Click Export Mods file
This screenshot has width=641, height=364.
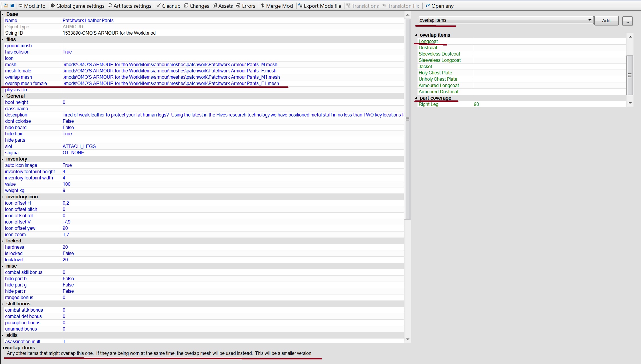pos(320,6)
